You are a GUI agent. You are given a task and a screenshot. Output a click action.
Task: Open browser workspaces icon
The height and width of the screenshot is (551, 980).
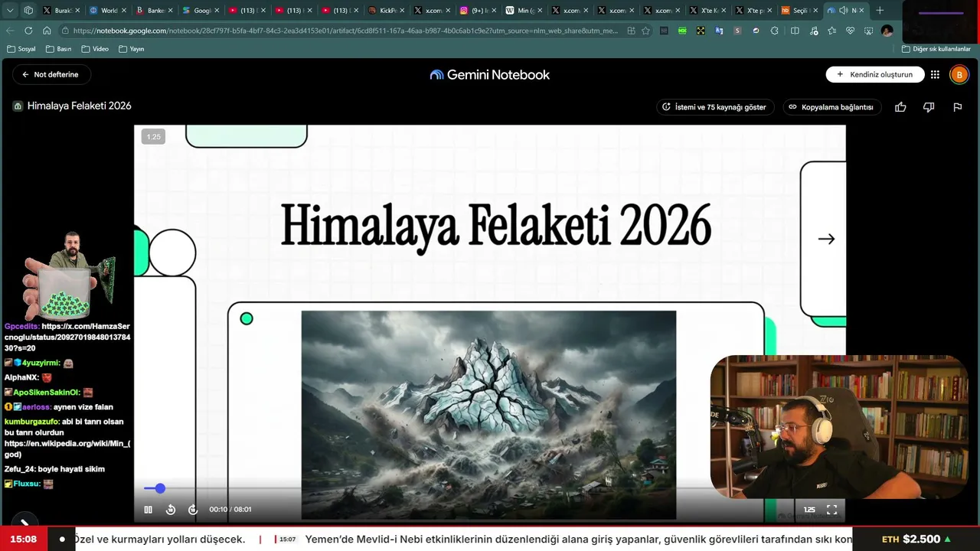tap(28, 11)
